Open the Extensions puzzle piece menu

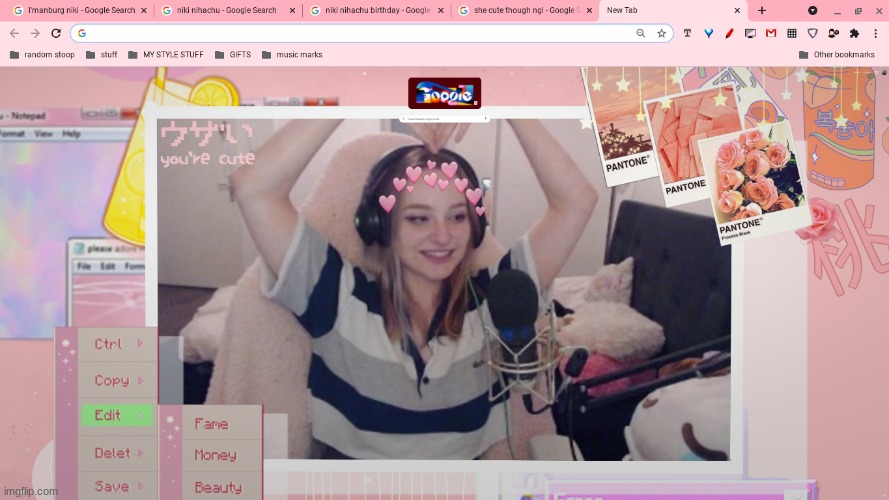854,33
